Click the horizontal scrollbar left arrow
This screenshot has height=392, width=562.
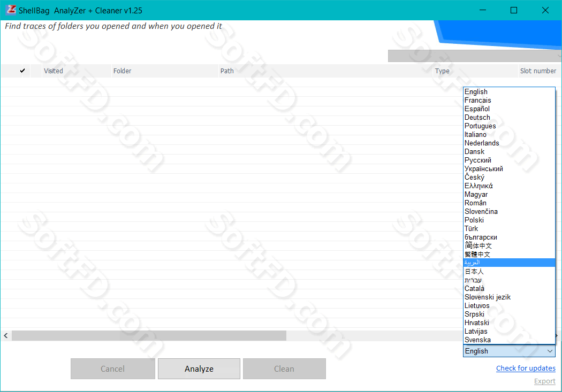(6, 336)
